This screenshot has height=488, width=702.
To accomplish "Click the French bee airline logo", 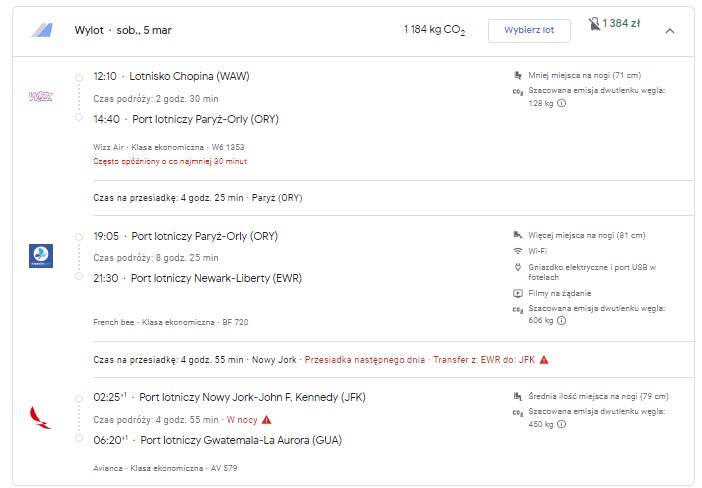I will point(41,256).
